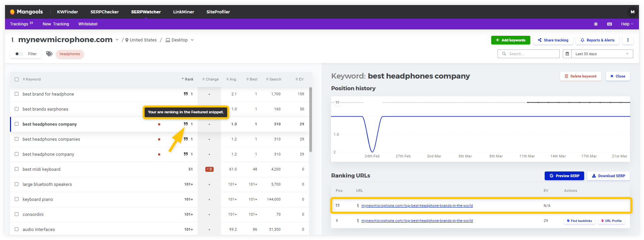Sort the table by Rank column
644x240 pixels.
(x=188, y=79)
